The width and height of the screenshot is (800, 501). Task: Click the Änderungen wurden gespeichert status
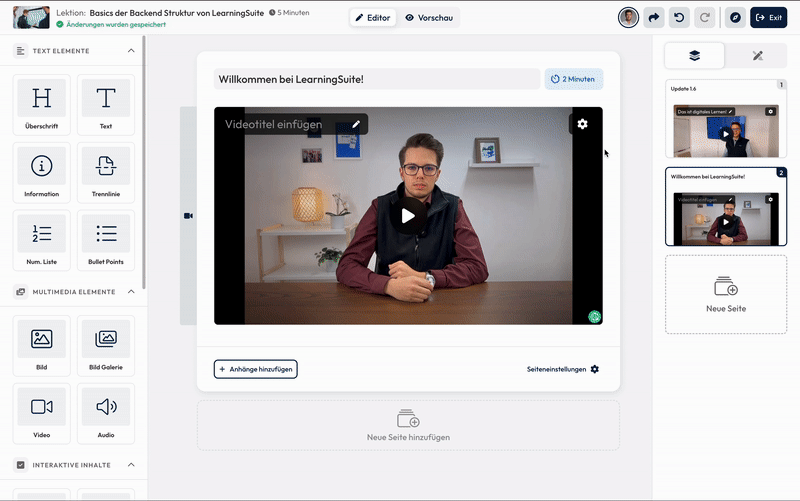pos(111,24)
